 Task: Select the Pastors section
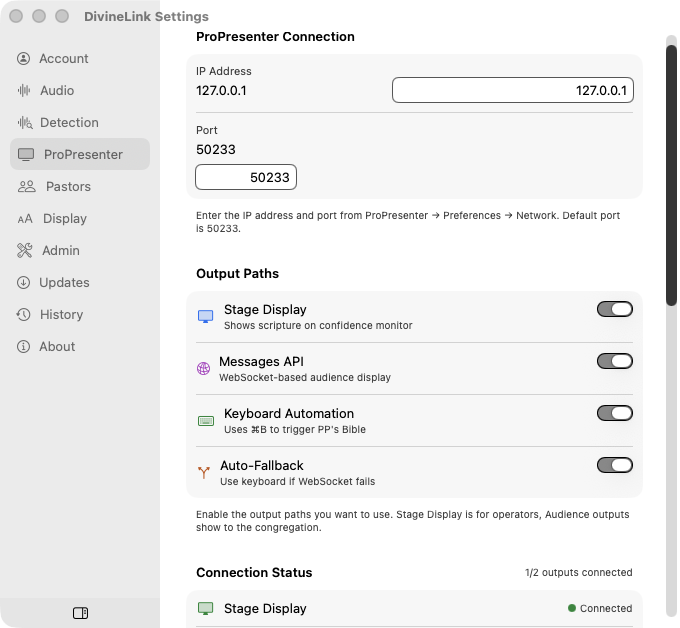[x=80, y=186]
